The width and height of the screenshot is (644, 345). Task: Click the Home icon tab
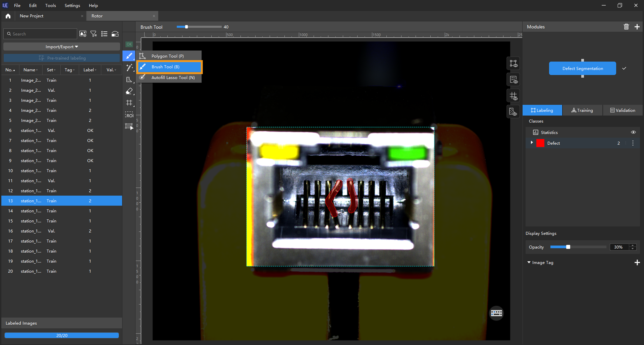click(8, 16)
